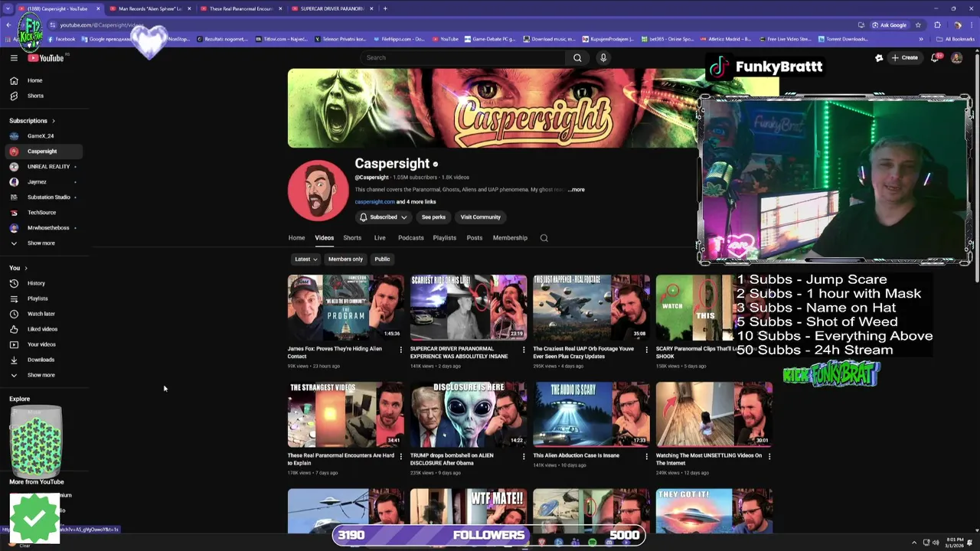Click the browser back arrow
The image size is (980, 551).
pos(8,24)
